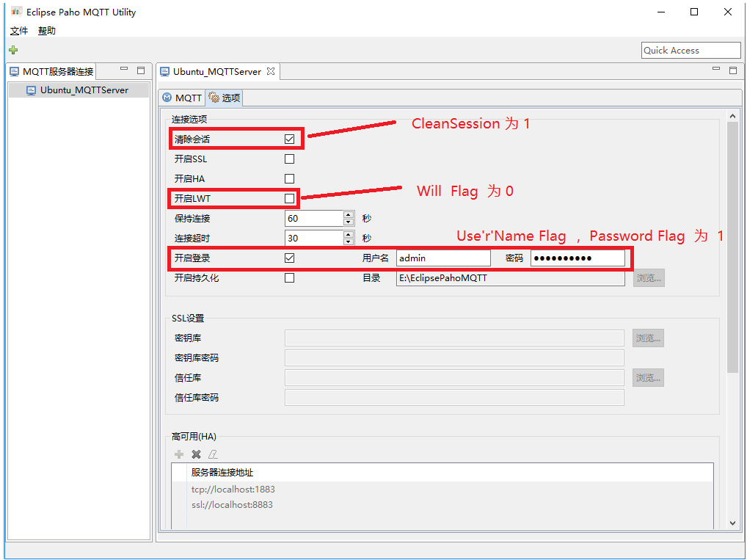747x560 pixels.
Task: Decrease 保持连接 value with down arrow
Action: coord(349,222)
